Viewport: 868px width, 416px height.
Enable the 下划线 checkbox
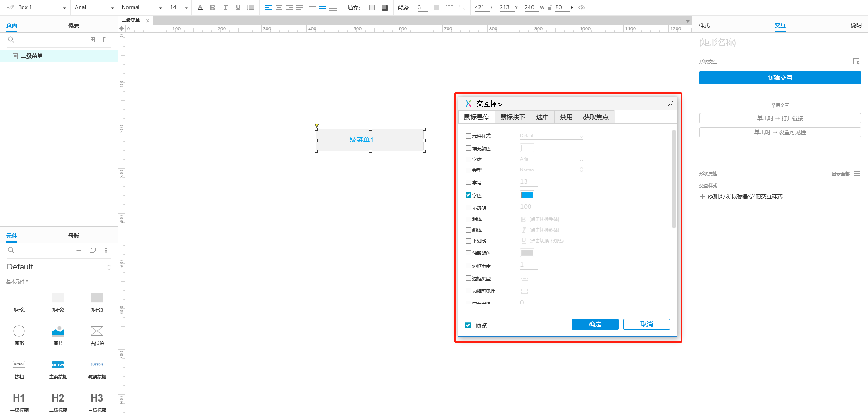click(x=468, y=241)
